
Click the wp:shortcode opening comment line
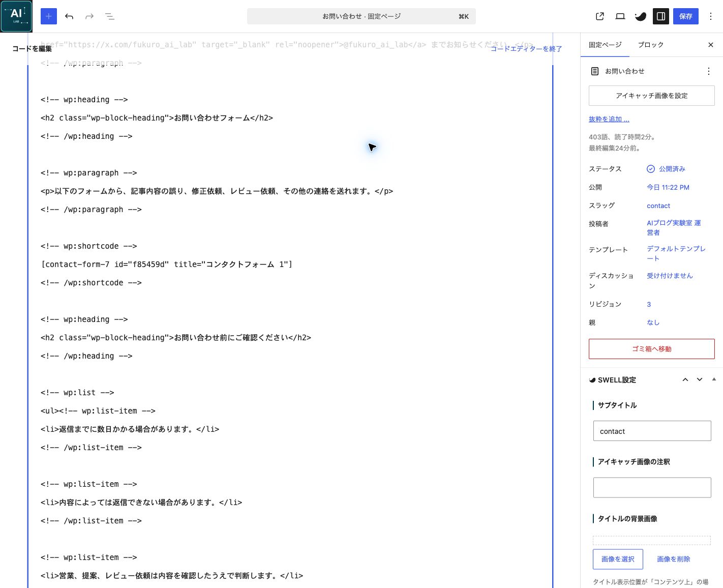89,246
